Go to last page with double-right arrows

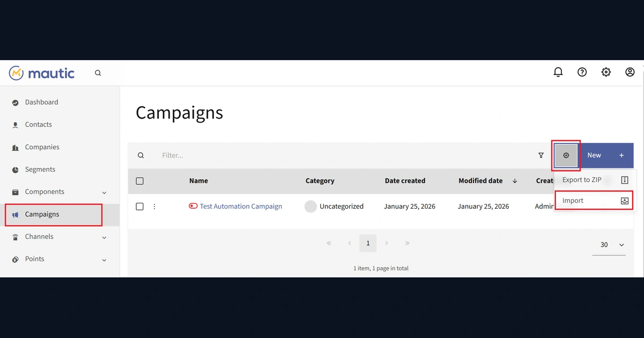click(407, 243)
